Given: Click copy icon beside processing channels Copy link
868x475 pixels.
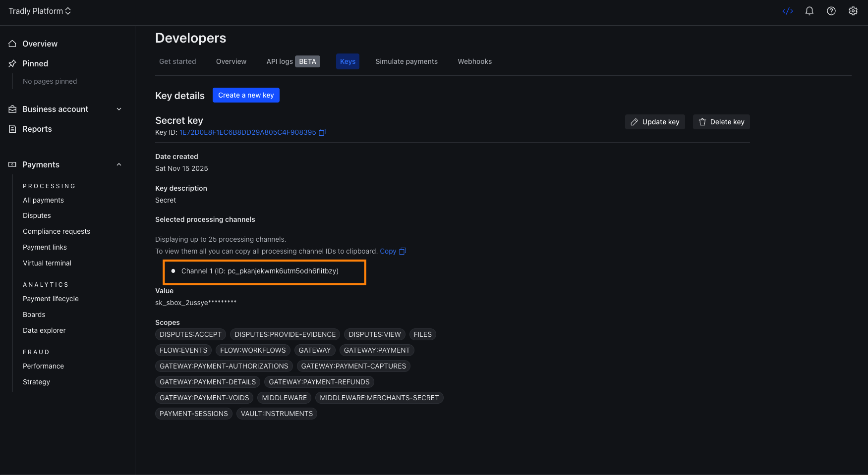Looking at the screenshot, I should click(403, 251).
